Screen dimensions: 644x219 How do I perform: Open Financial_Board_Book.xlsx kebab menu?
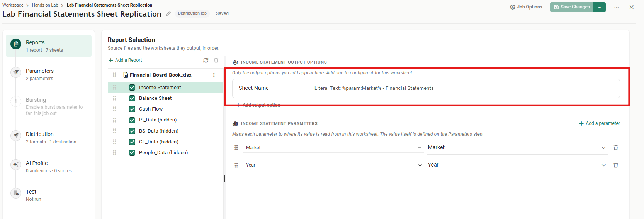click(x=214, y=75)
